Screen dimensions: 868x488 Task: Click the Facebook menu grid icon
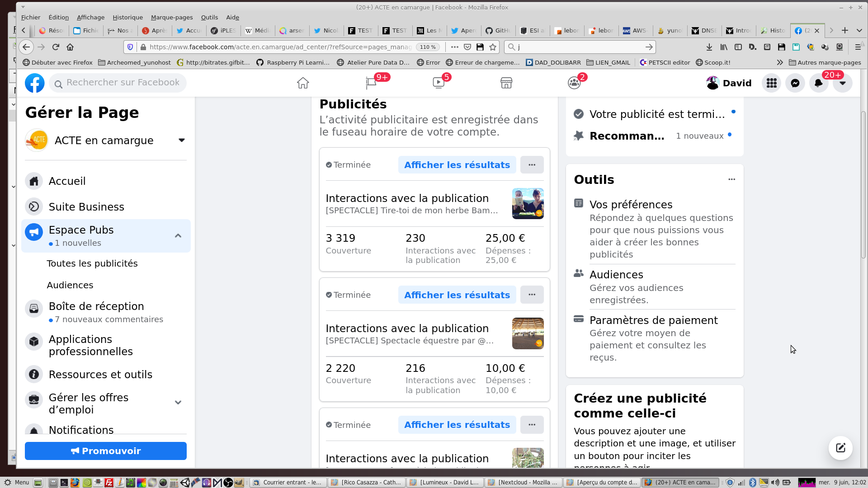(771, 83)
